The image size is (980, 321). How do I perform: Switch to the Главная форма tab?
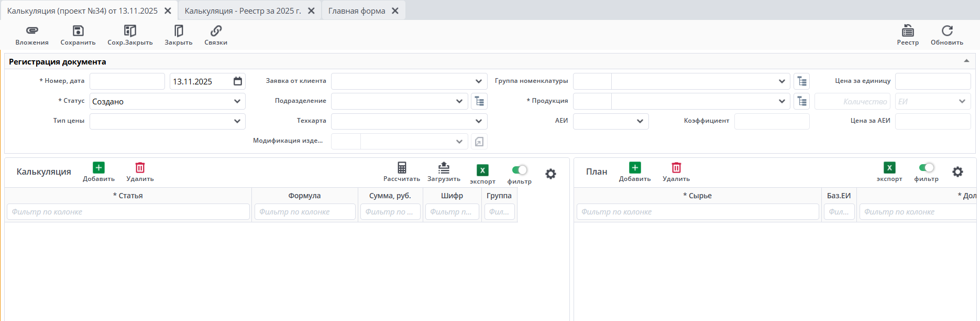[x=357, y=10]
